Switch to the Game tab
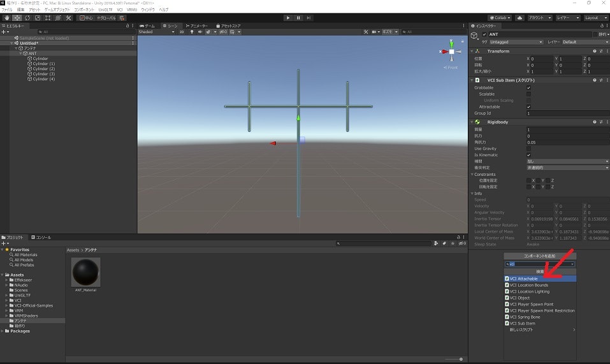This screenshot has width=610, height=364. point(147,25)
